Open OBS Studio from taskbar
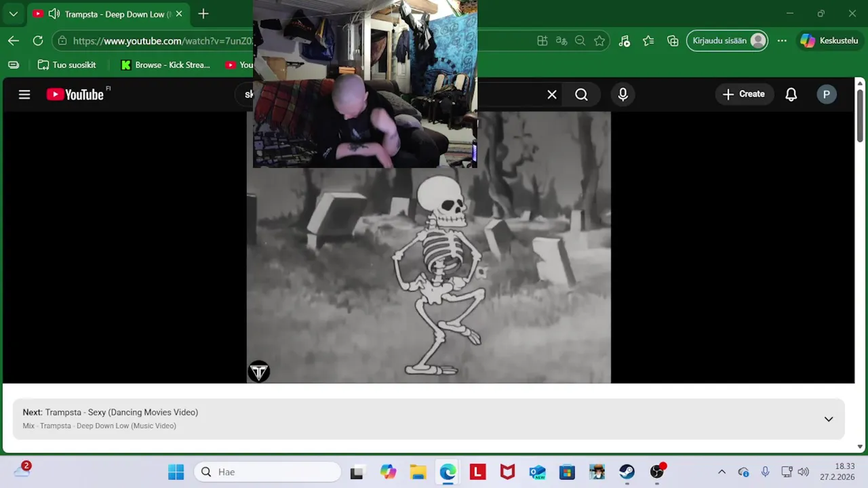Viewport: 868px width, 488px height. pos(656,472)
